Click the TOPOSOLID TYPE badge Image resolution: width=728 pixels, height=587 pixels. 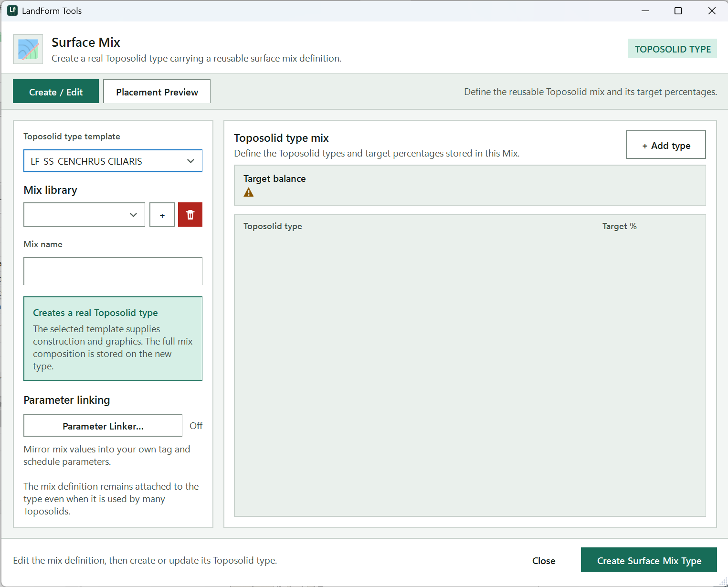[x=673, y=49]
